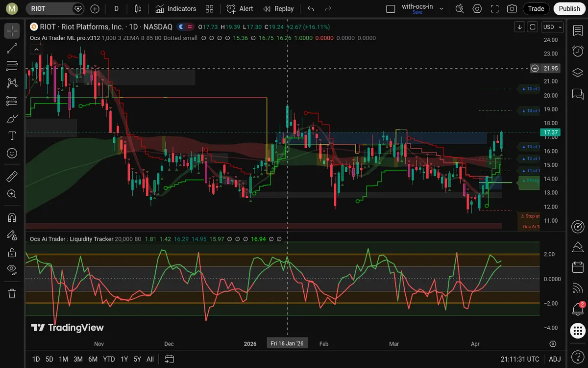Toggle ADJ price adjustment
The height and width of the screenshot is (368, 588).
pyautogui.click(x=555, y=359)
